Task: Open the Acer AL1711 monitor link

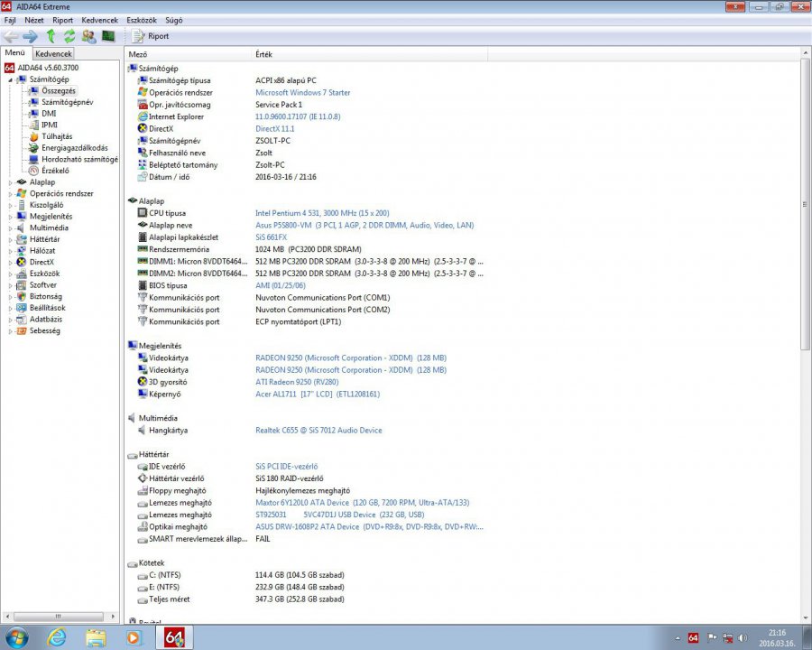Action: [x=318, y=394]
